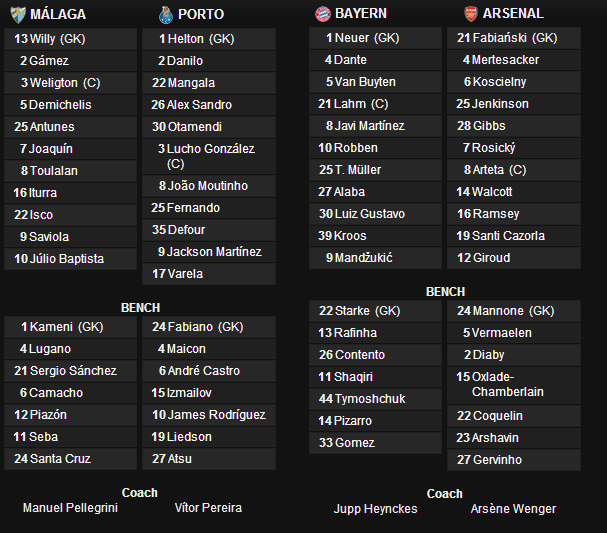Click Málaga bench keeper 1 Kameni (GK)

(x=70, y=327)
